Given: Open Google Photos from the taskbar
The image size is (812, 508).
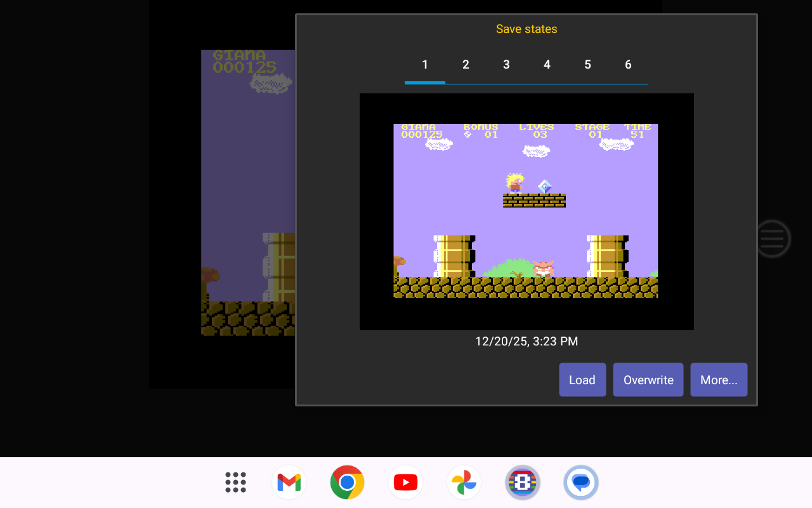Looking at the screenshot, I should (464, 483).
